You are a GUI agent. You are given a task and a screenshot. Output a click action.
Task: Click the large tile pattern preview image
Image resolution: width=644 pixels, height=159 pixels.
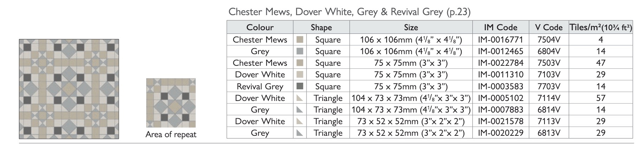click(69, 89)
